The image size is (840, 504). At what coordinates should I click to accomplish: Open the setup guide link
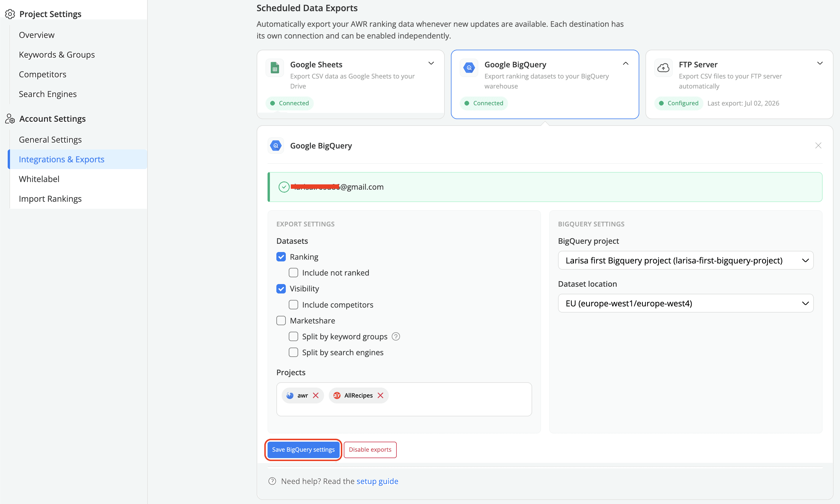point(377,481)
